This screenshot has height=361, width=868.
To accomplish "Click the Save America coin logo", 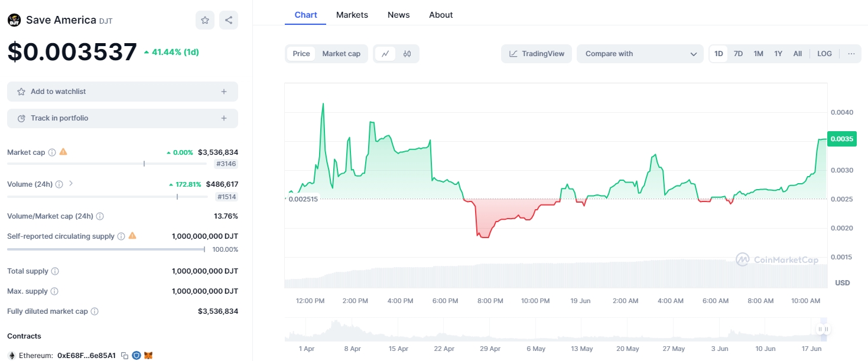I will (14, 20).
